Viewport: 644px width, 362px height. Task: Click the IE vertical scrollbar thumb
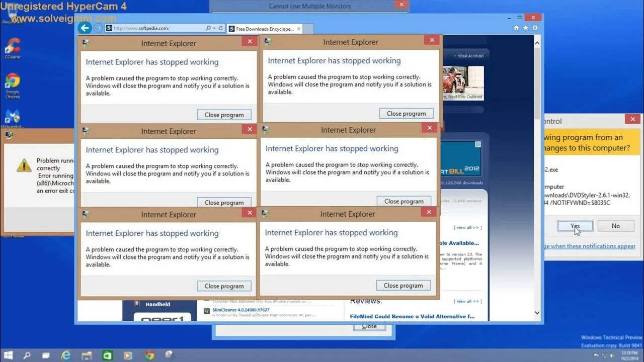[x=537, y=83]
